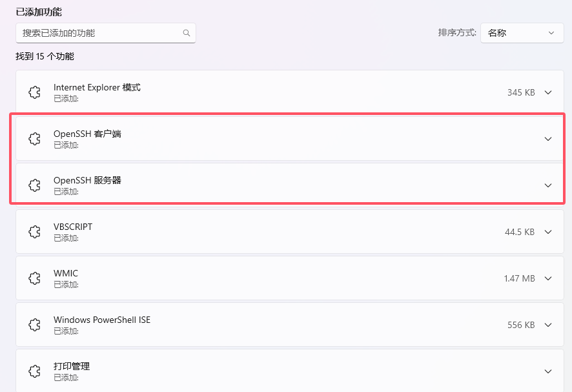Click the VBSCRIPT feature puzzle icon

35,232
